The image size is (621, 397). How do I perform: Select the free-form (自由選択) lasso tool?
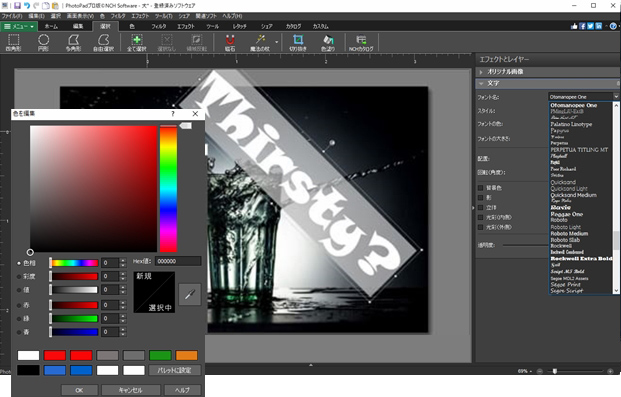pyautogui.click(x=103, y=42)
